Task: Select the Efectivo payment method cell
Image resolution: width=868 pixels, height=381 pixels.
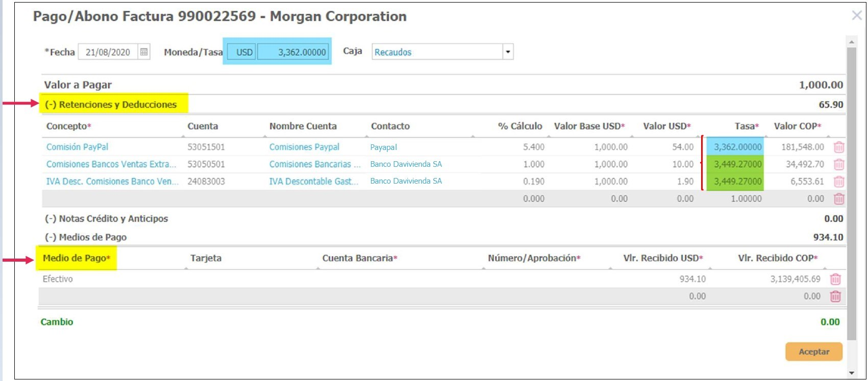Action: coord(58,279)
